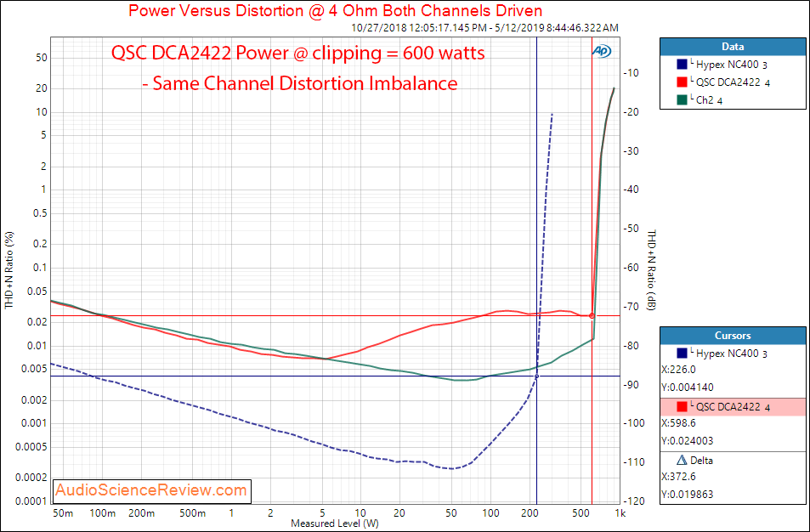Click the 'Delta' label in Cursors panel
The height and width of the screenshot is (532, 810).
(x=701, y=461)
